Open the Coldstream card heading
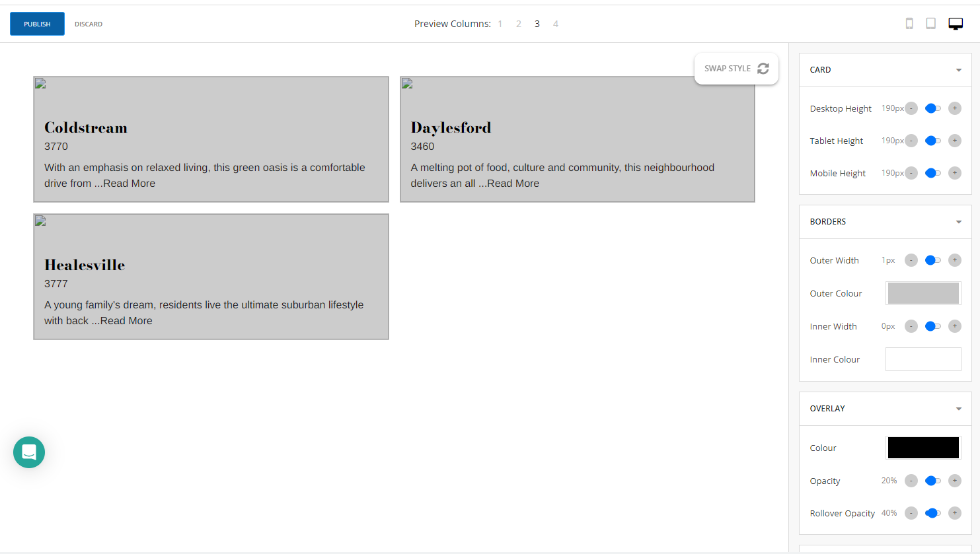The height and width of the screenshot is (554, 980). (x=86, y=127)
